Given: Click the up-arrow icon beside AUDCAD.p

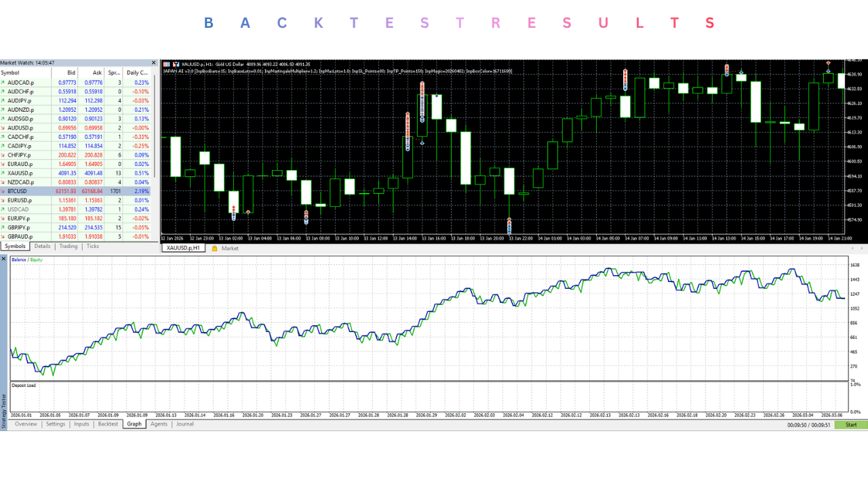Looking at the screenshot, I should tap(3, 82).
